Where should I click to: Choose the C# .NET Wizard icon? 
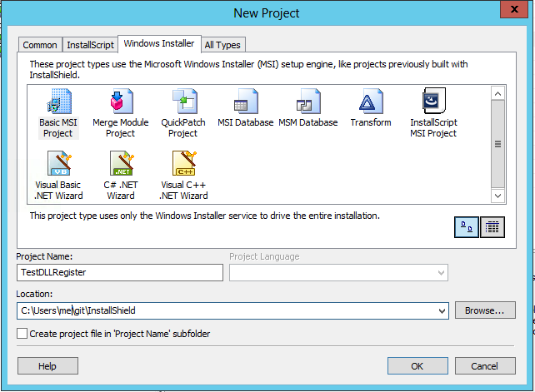122,163
